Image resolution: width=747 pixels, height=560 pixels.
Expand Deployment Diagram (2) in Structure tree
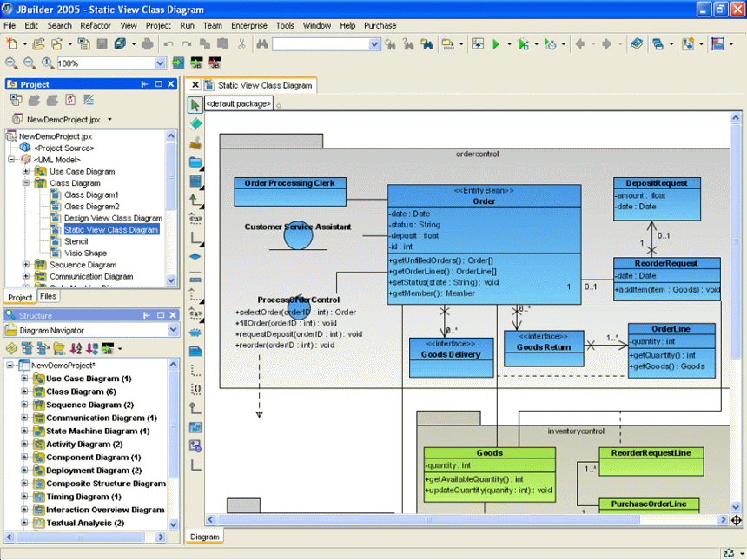[x=24, y=470]
